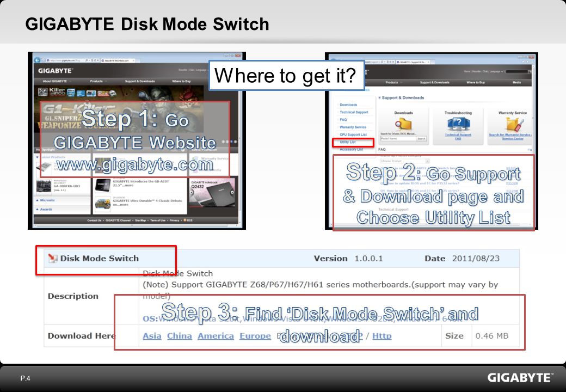Click the Warranty Service folder-screwdriver icon
Image resolution: width=566 pixels, height=392 pixels.
(x=514, y=124)
